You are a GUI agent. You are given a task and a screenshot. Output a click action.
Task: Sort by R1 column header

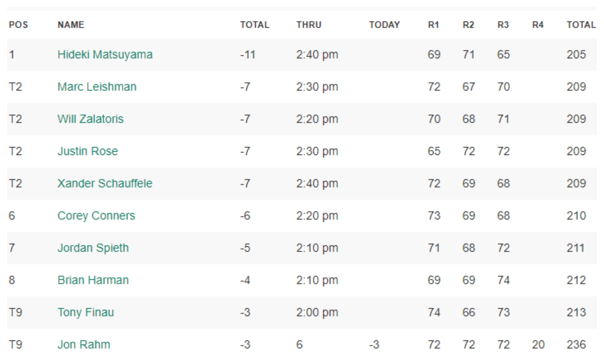[434, 24]
